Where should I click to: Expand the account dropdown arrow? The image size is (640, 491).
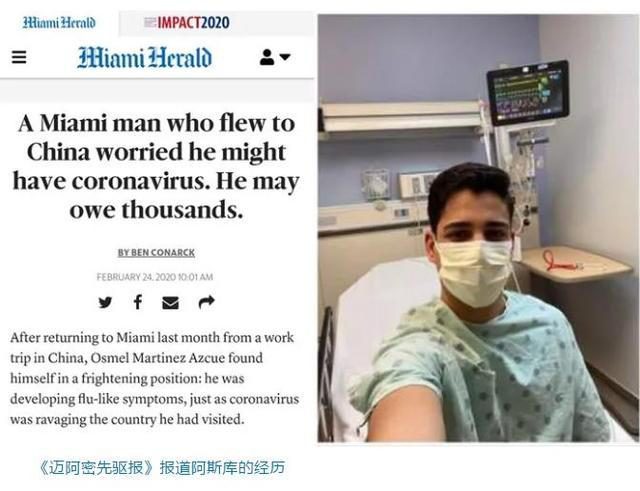(285, 57)
